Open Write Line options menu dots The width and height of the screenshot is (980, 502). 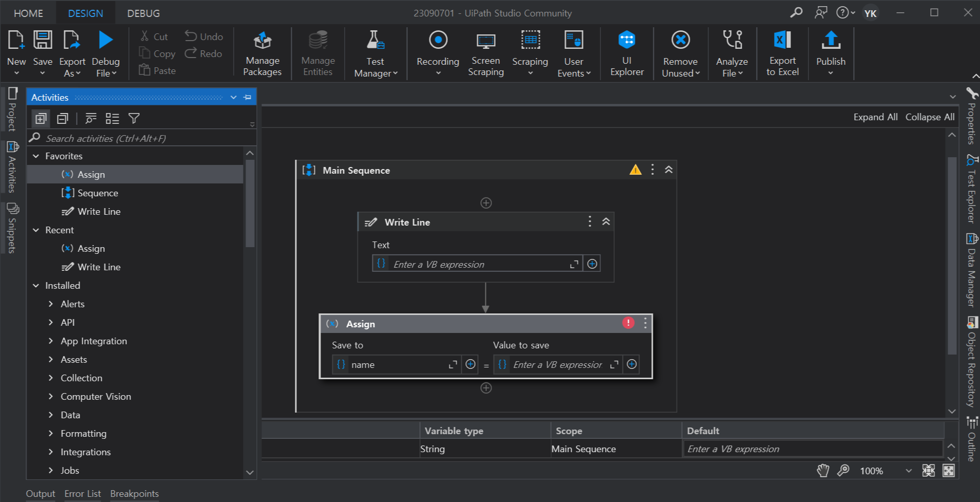click(x=590, y=221)
